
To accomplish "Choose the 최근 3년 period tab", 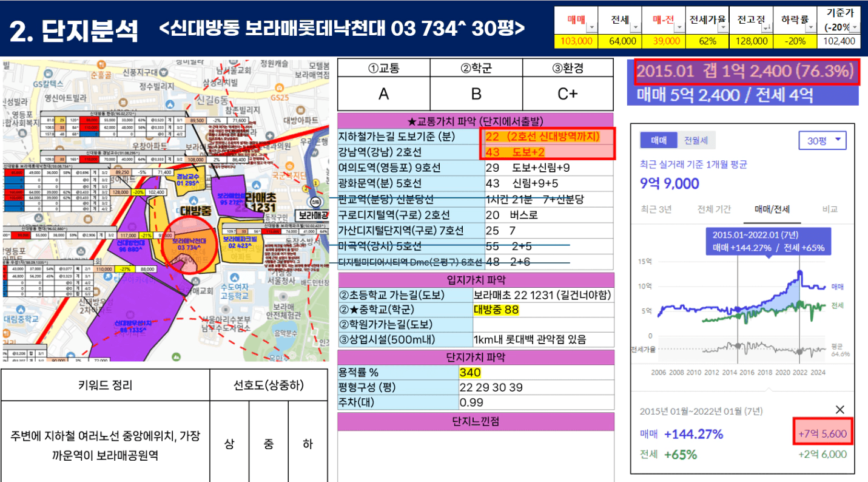I will point(656,209).
